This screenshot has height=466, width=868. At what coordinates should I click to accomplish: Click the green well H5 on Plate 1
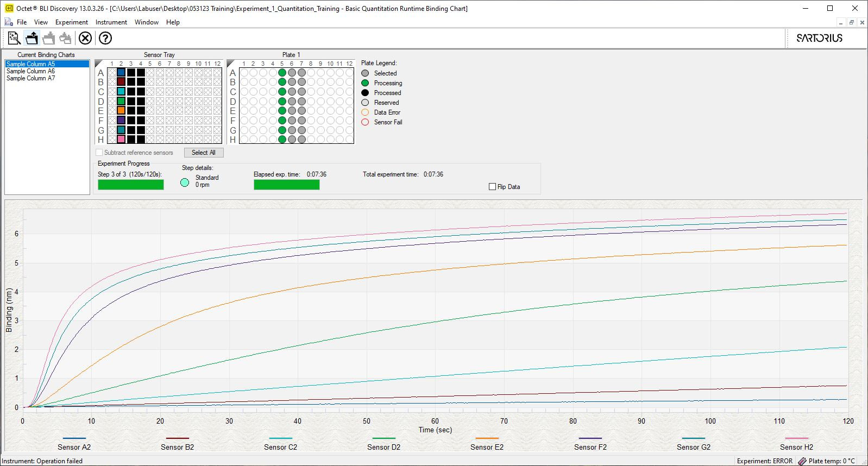click(282, 140)
